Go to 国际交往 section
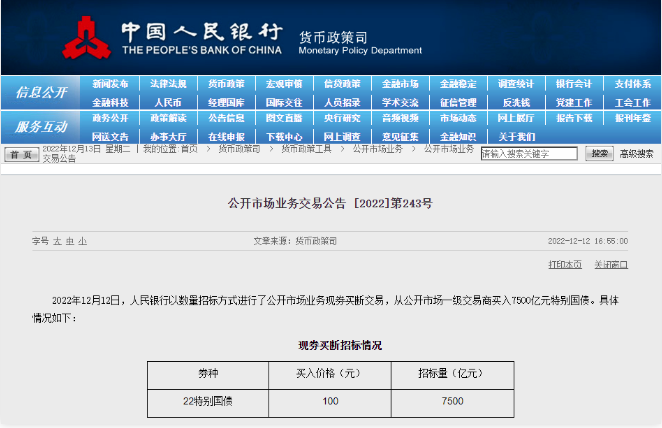The width and height of the screenshot is (662, 428). point(284,103)
